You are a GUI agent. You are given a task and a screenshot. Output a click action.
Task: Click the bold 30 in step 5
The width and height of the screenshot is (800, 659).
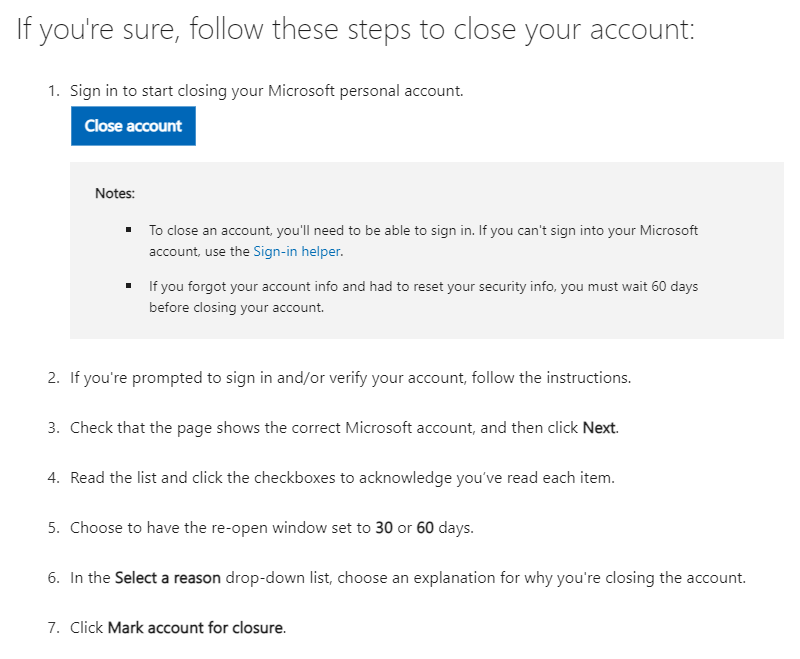coord(384,527)
